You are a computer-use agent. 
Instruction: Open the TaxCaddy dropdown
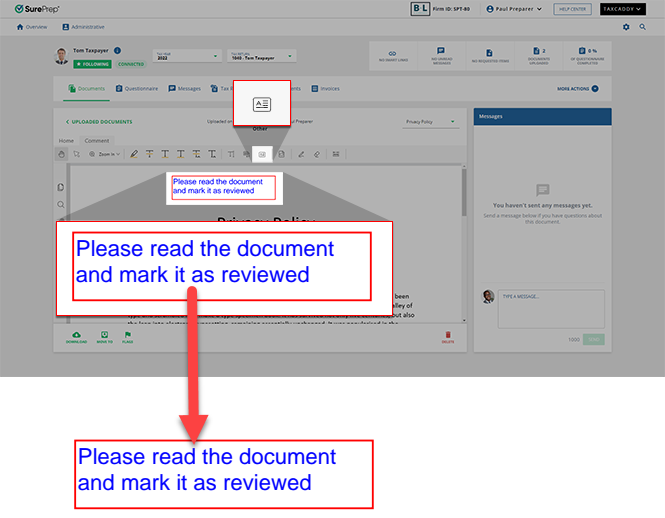[622, 9]
